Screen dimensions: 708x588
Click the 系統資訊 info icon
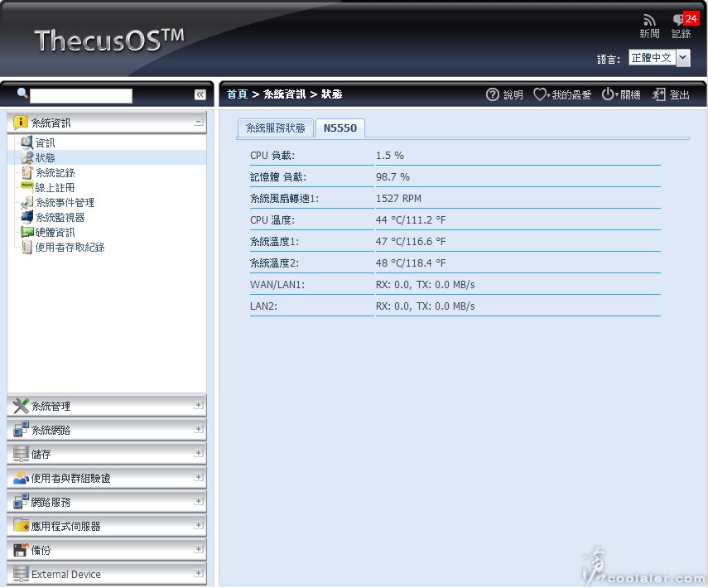click(21, 123)
